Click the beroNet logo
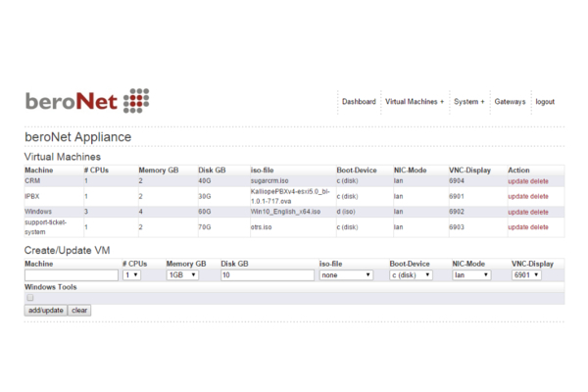This screenshot has height=392, width=588. click(86, 101)
